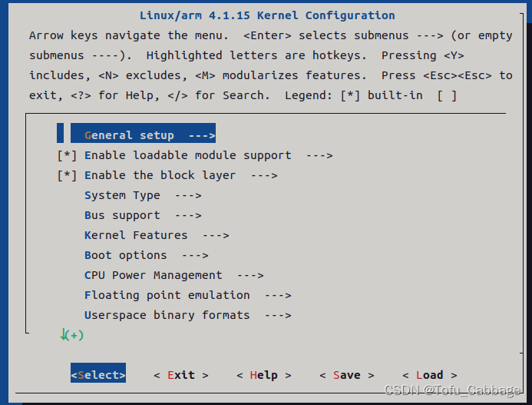Click the arrow after Boot options

point(195,255)
